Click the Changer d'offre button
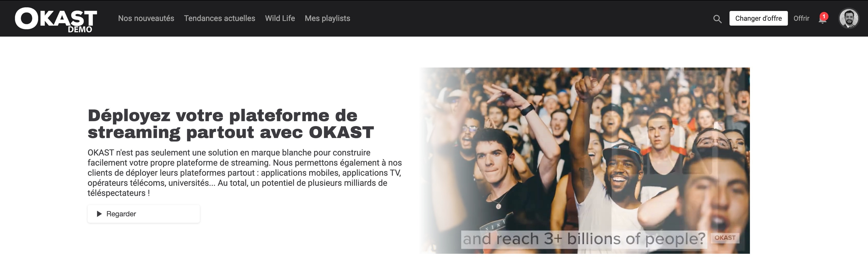The image size is (868, 266). coord(759,18)
